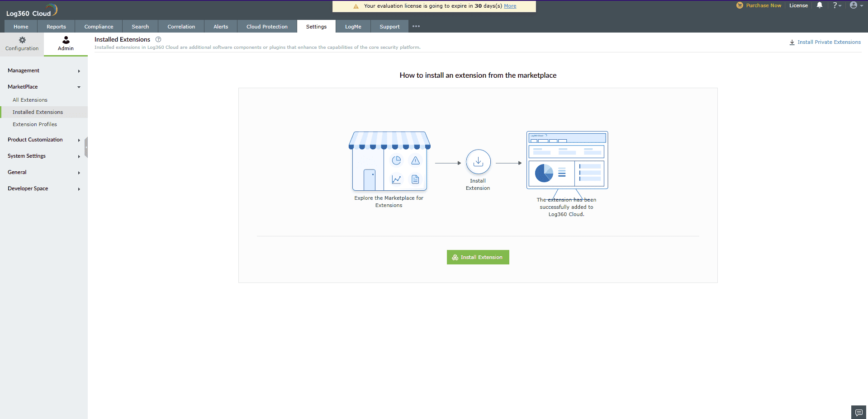Expand the Management section

(44, 71)
